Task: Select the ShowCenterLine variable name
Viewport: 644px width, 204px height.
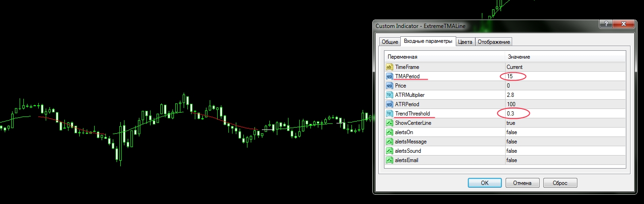Action: pyautogui.click(x=414, y=123)
